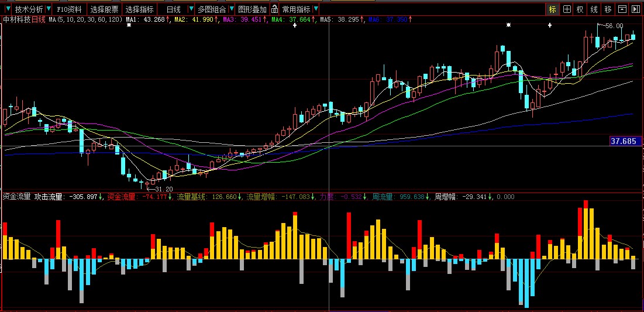This screenshot has height=312, width=644.
Task: Open the 多图组合 multi-chart menu
Action: pyautogui.click(x=211, y=9)
